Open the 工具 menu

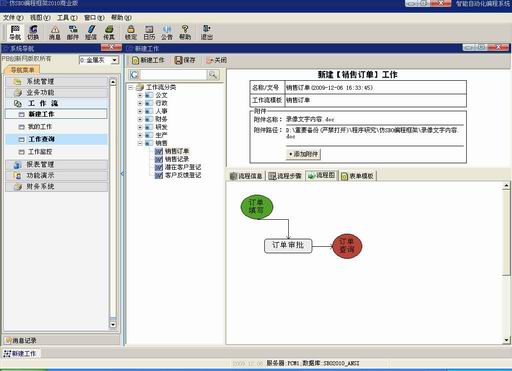point(67,17)
